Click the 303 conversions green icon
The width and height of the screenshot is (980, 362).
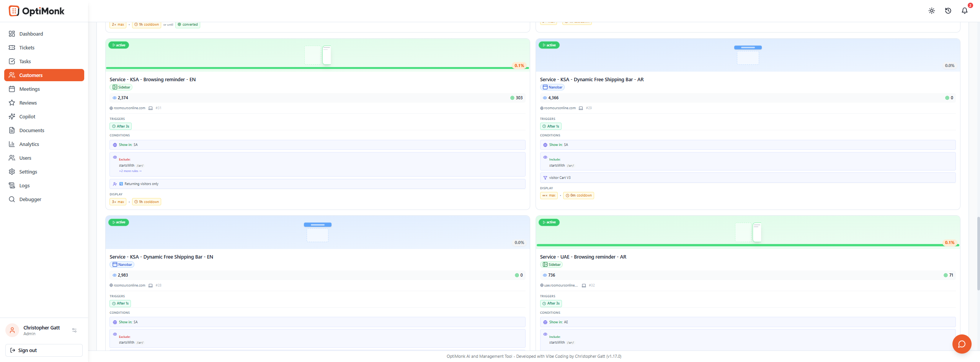(512, 98)
